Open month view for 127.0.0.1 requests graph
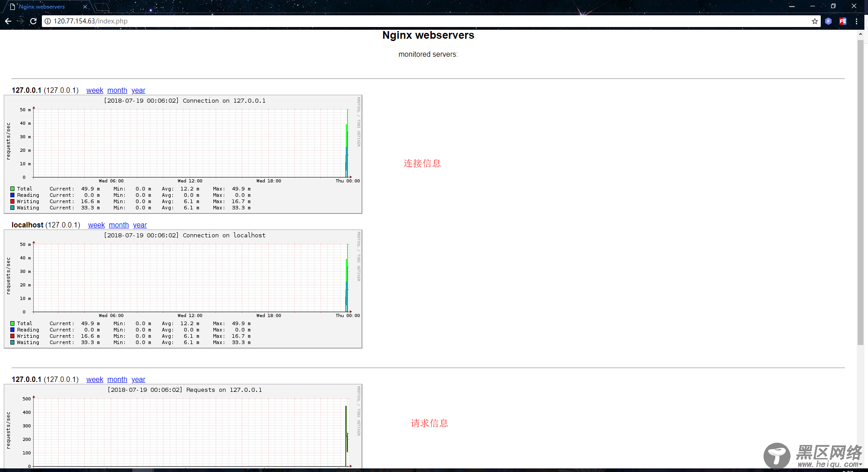Viewport: 868px width, 472px height. 117,380
